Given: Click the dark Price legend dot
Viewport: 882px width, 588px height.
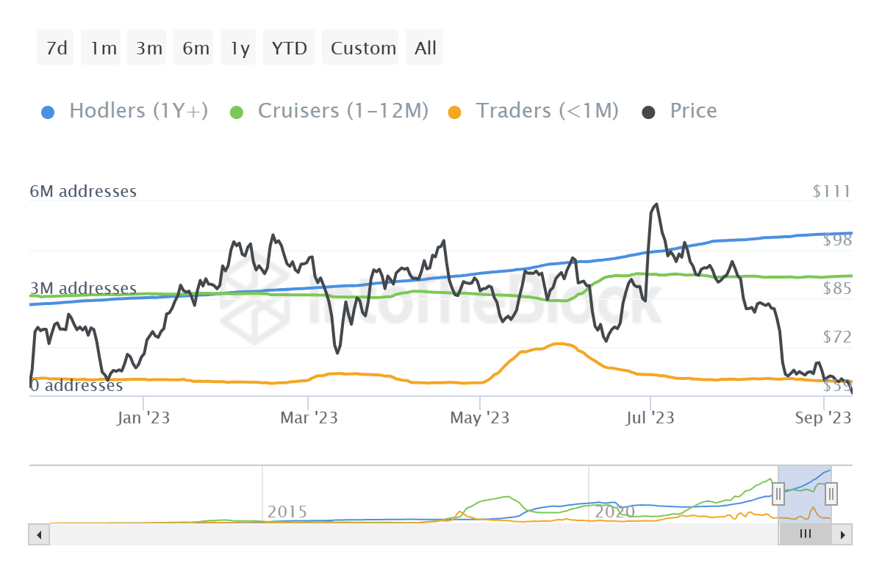Looking at the screenshot, I should (649, 112).
